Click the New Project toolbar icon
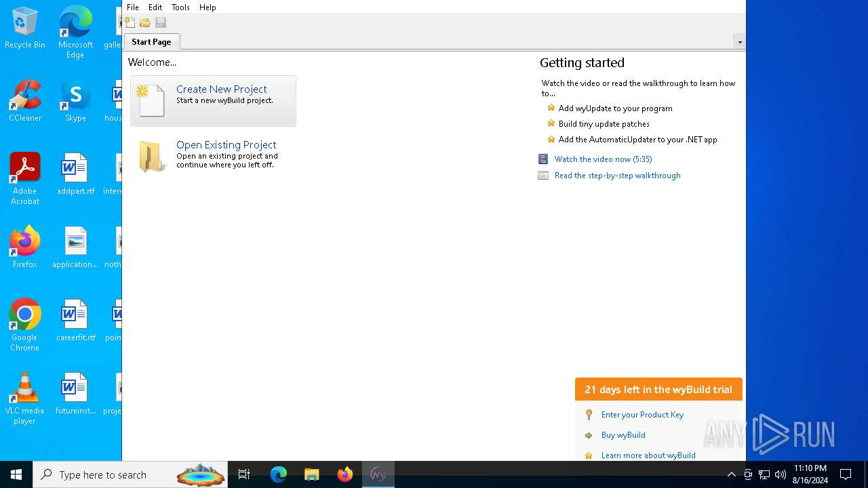 pyautogui.click(x=130, y=22)
